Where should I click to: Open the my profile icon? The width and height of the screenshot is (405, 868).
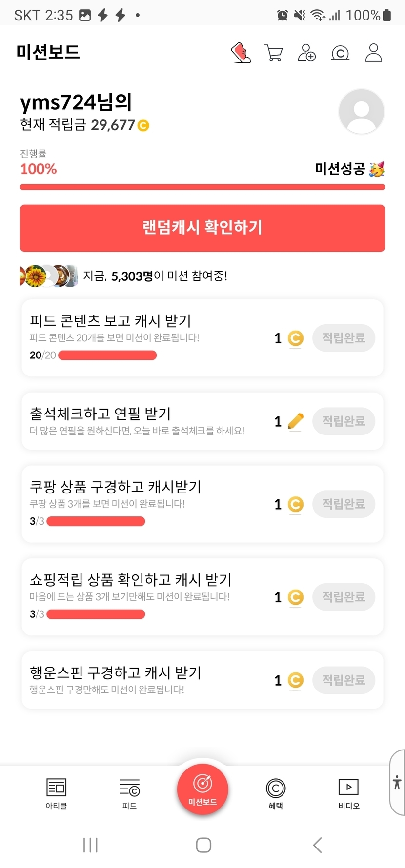click(x=373, y=53)
